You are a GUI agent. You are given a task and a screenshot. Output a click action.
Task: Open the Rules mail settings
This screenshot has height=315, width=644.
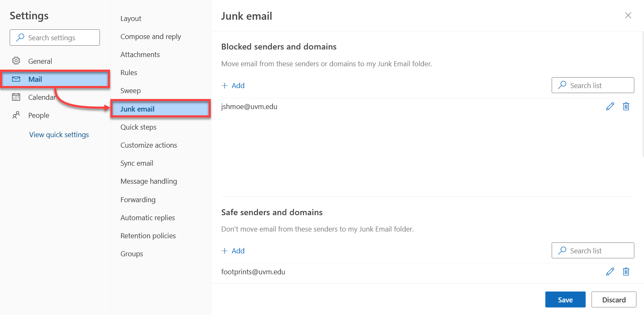[129, 73]
